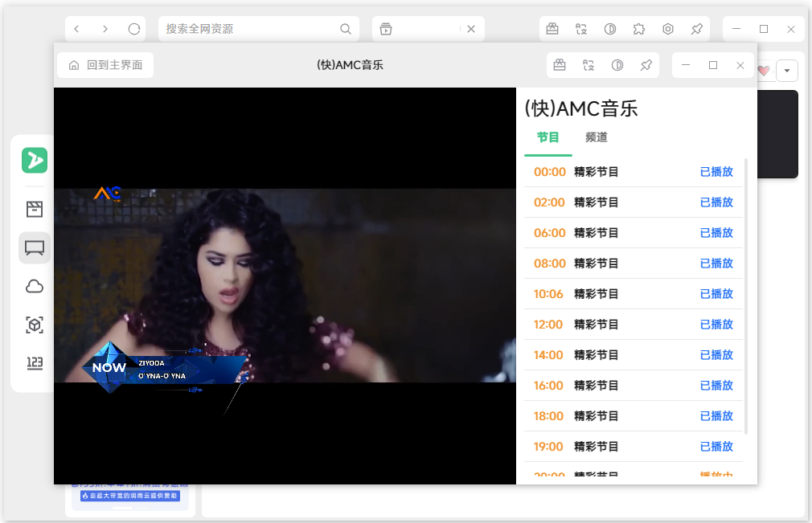This screenshot has height=523, width=812.
Task: Select the 14:00 精彩节目 program row
Action: point(634,355)
